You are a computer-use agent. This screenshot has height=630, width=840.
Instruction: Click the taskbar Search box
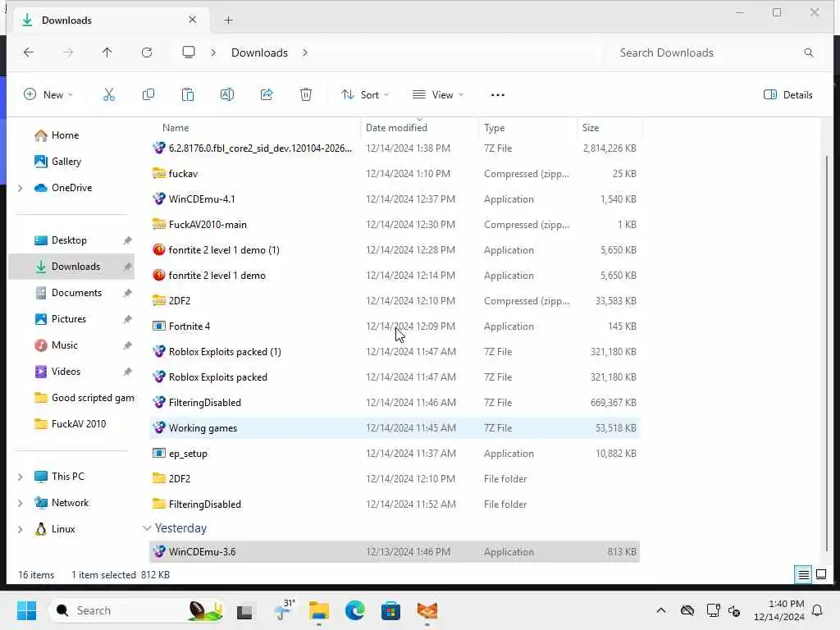137,610
